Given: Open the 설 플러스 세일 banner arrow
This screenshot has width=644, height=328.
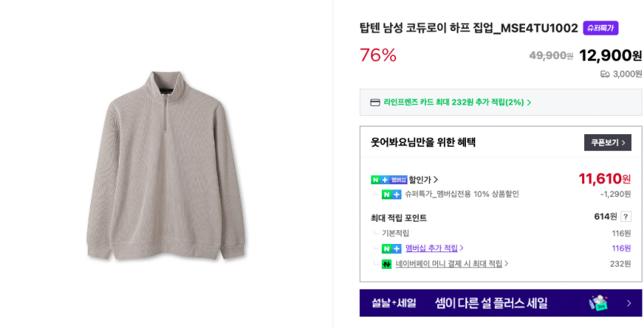Looking at the screenshot, I should point(628,303).
